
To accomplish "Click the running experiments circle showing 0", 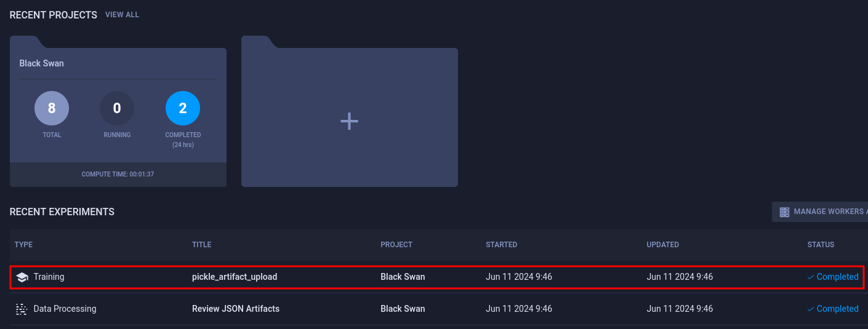I will pyautogui.click(x=117, y=108).
